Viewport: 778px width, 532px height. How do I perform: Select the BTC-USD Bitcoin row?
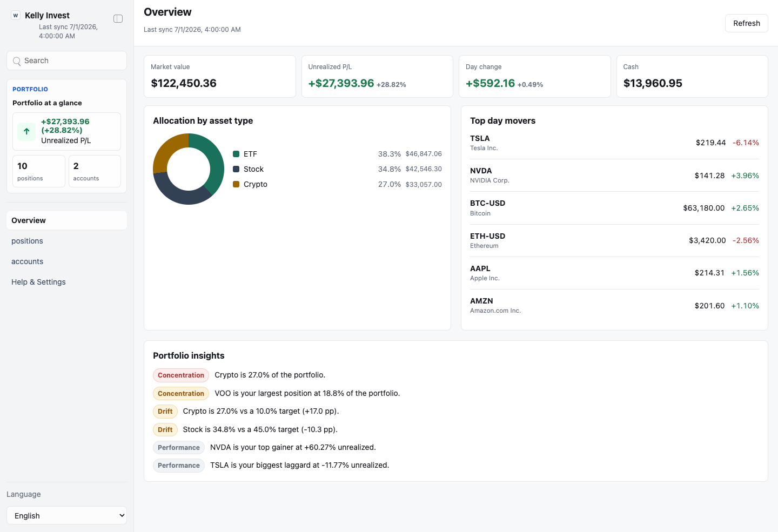(614, 208)
